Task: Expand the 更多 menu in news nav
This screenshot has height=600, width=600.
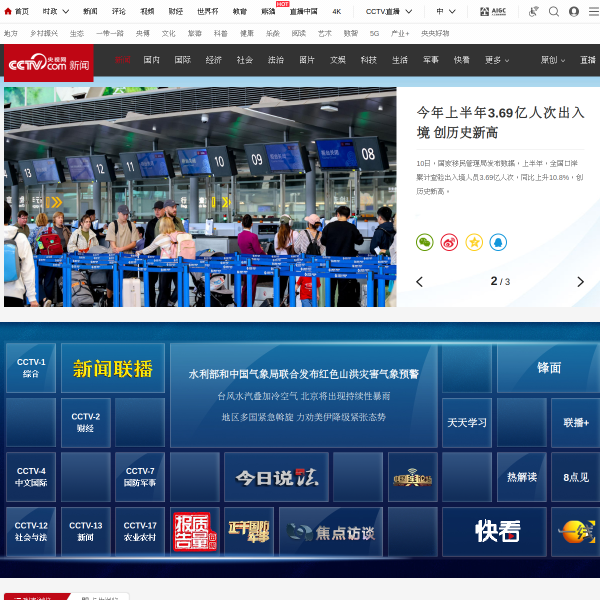Action: [x=497, y=60]
